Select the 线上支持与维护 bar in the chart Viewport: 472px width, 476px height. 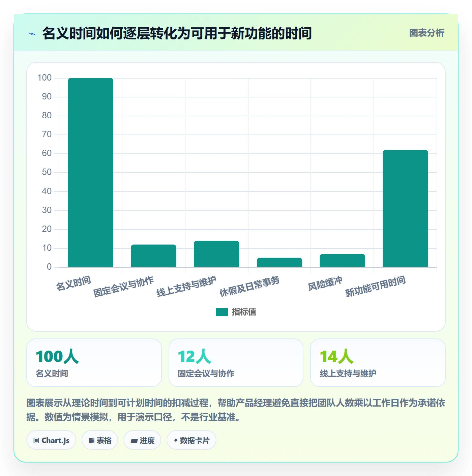pos(216,254)
